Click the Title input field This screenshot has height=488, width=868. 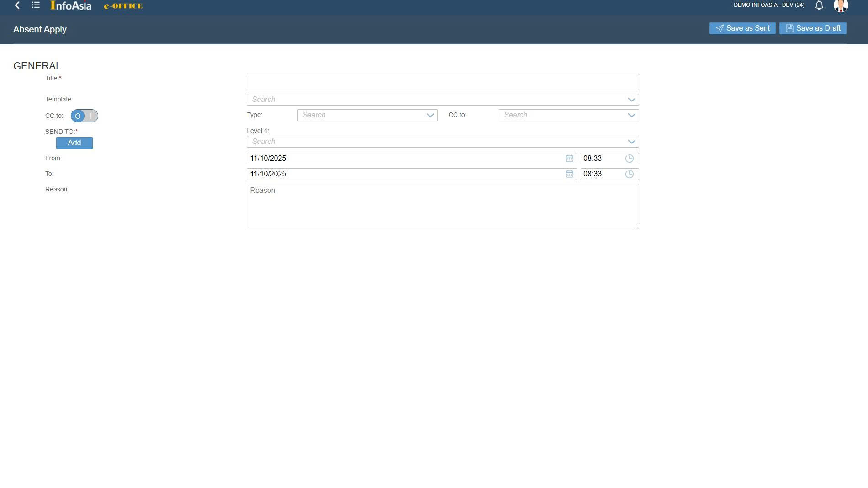(442, 82)
